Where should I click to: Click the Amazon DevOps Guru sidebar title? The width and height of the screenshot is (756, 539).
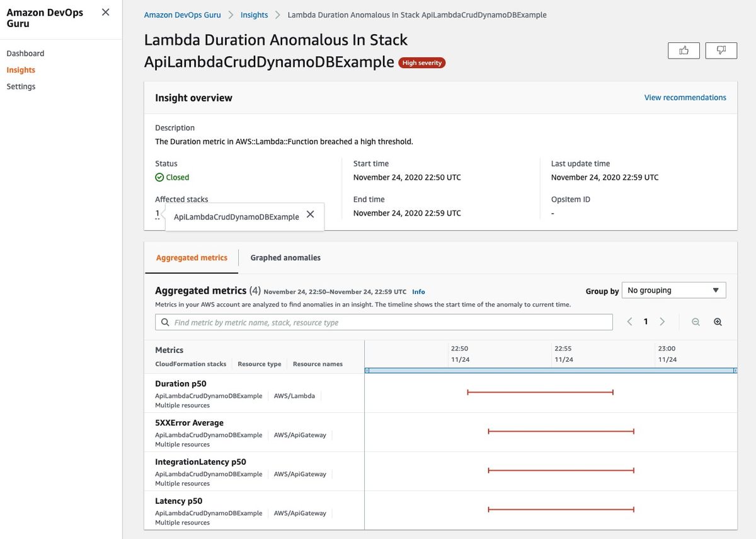(x=45, y=18)
